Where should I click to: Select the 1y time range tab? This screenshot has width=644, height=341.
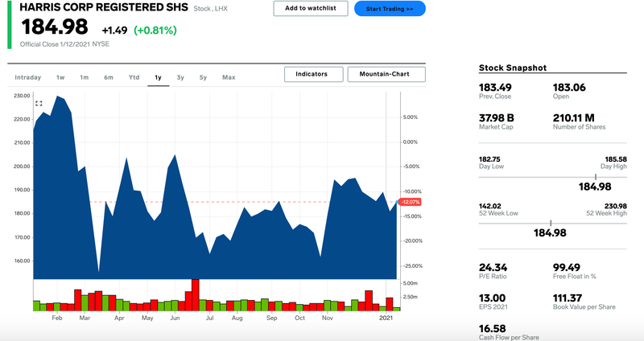(158, 77)
